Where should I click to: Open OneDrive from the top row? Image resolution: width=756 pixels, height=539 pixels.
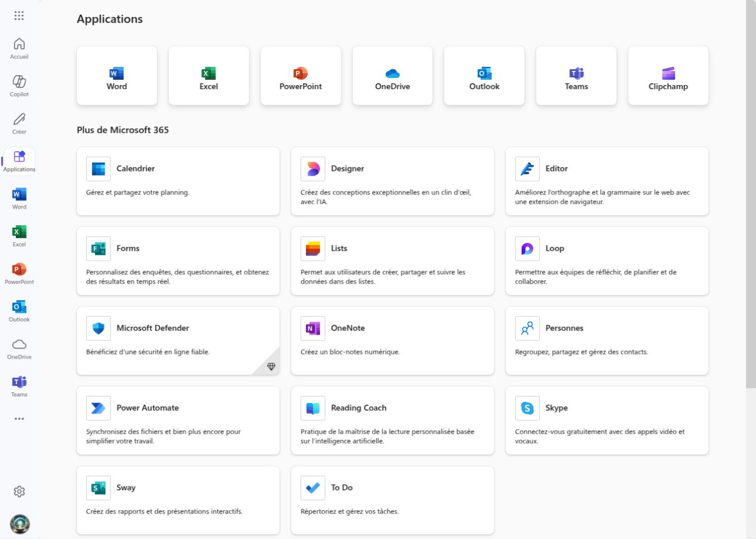[x=392, y=75]
